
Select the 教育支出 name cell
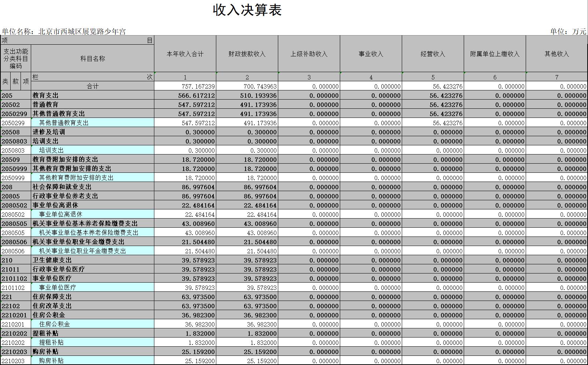pos(93,95)
